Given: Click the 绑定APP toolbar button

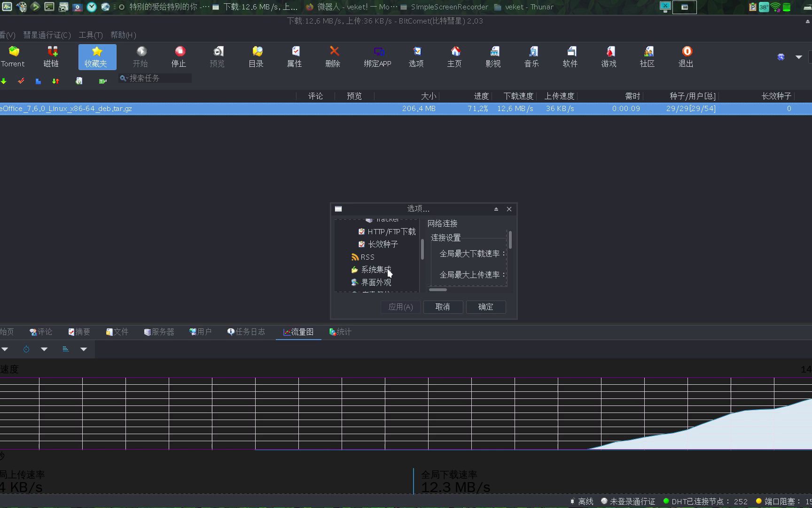Looking at the screenshot, I should [x=377, y=57].
